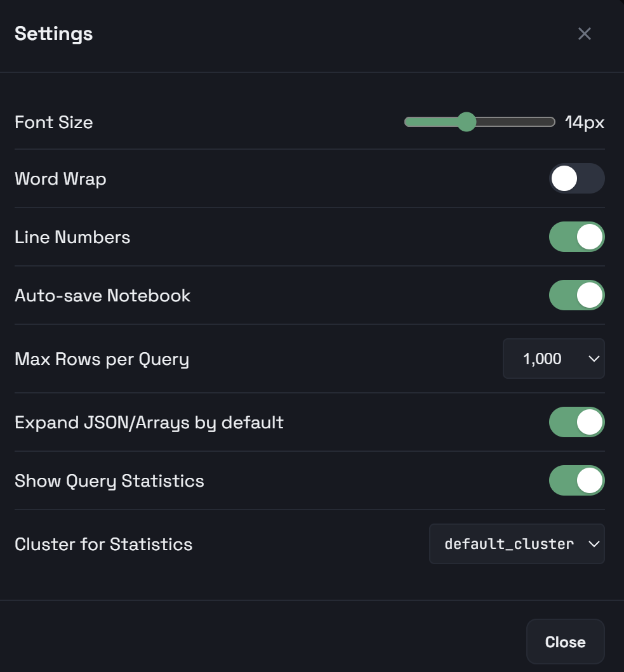Viewport: 624px width, 672px height.
Task: Click the Cluster for Statistics label
Action: (x=103, y=544)
